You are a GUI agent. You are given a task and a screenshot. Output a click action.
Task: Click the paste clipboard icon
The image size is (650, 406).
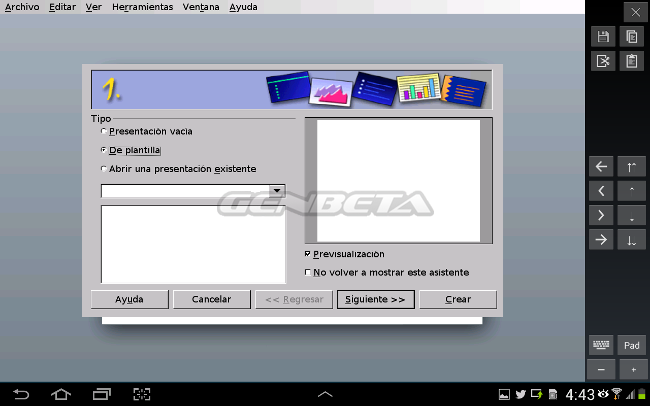click(x=631, y=62)
